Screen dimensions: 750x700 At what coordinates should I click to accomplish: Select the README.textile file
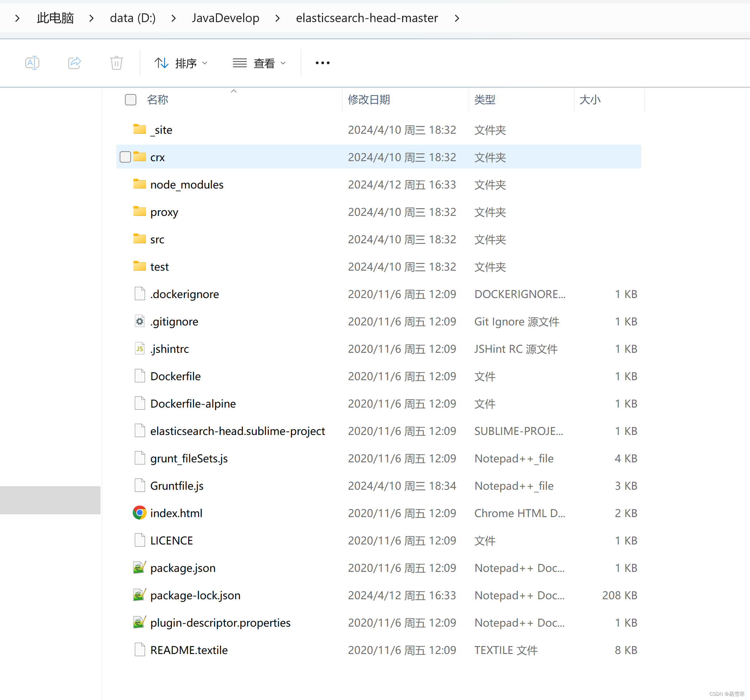point(189,649)
